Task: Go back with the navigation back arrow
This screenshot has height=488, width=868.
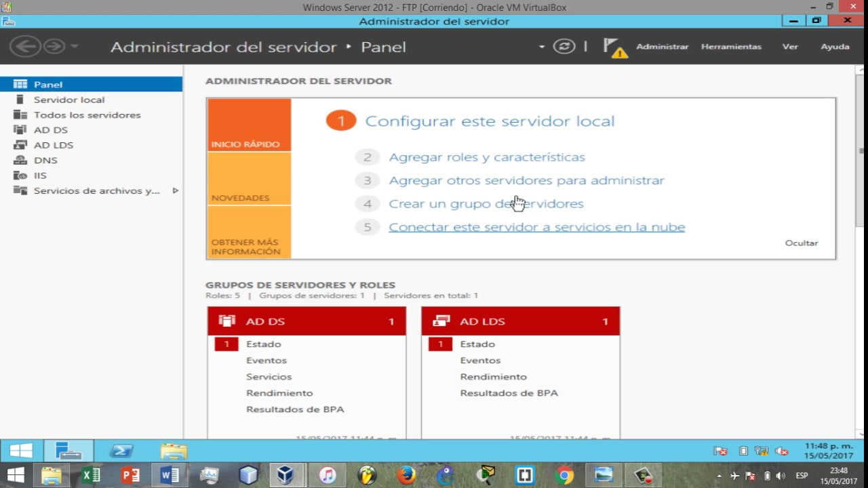Action: click(26, 46)
